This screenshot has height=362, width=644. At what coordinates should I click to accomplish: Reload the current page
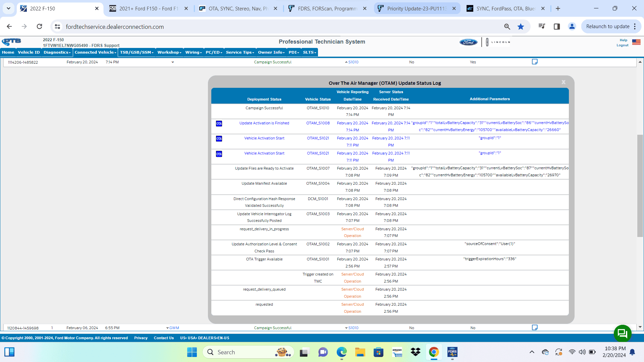[x=40, y=26]
